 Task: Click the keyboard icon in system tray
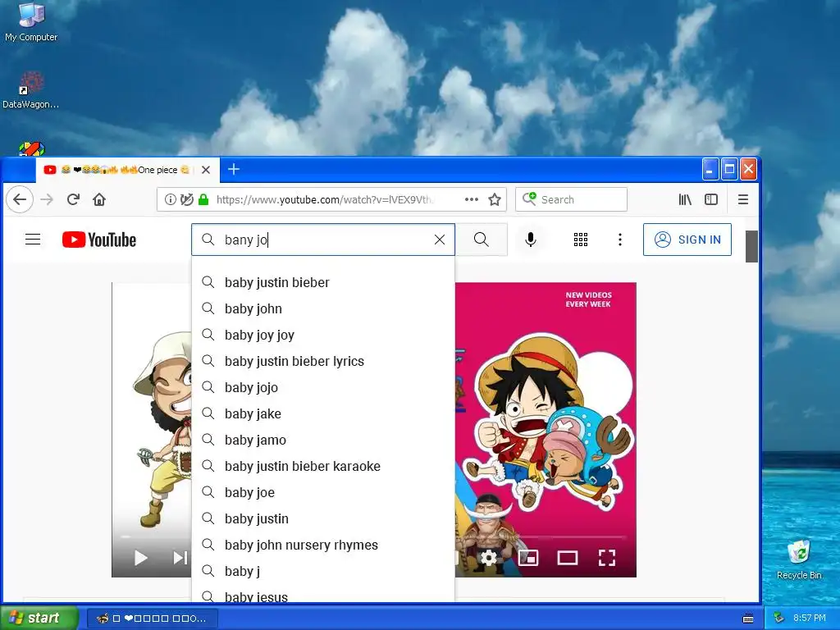point(748,619)
